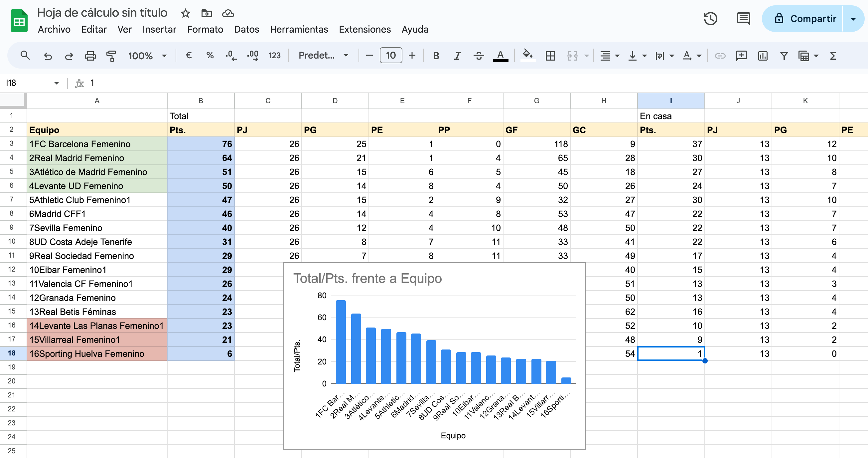The image size is (868, 458).
Task: Open the Extensiones menu
Action: point(364,30)
